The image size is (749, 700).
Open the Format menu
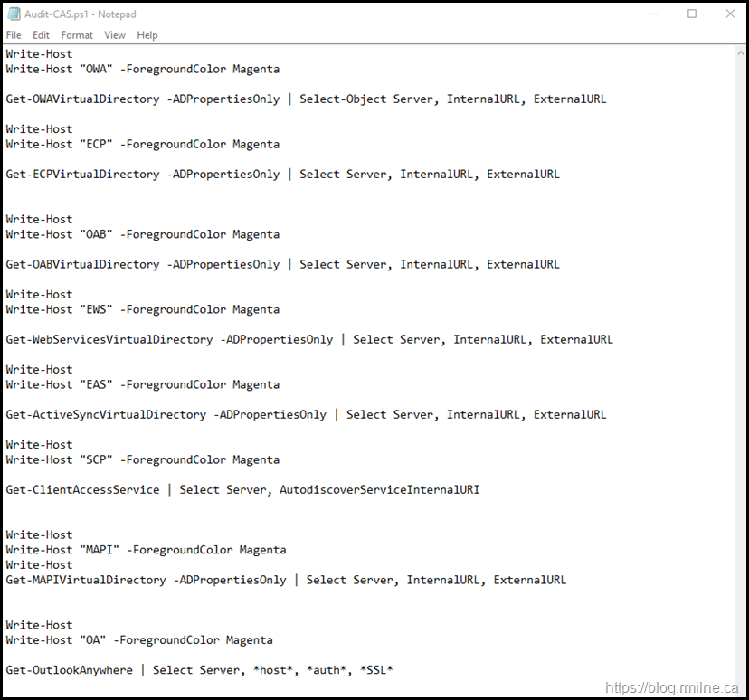77,35
